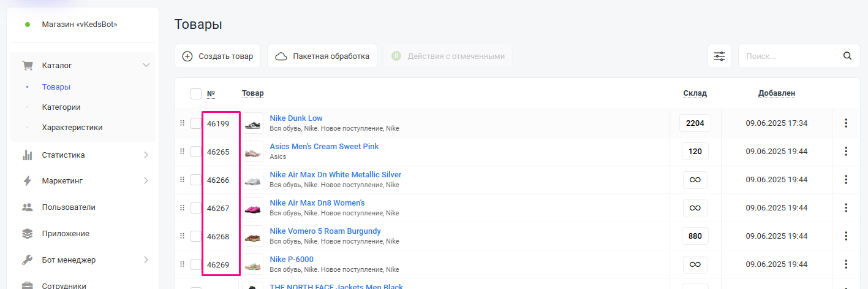This screenshot has height=289, width=868.
Task: Expand the Бот менеджер submenu arrow
Action: (146, 260)
